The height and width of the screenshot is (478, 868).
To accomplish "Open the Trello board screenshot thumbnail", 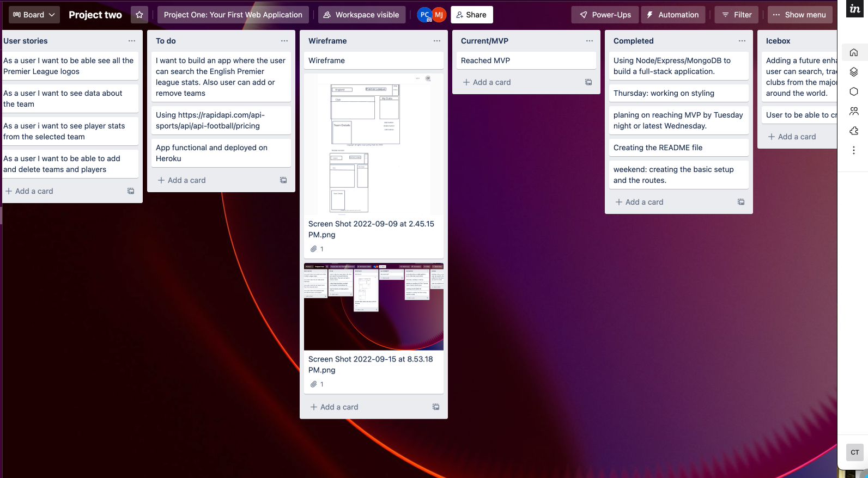I will [x=374, y=307].
